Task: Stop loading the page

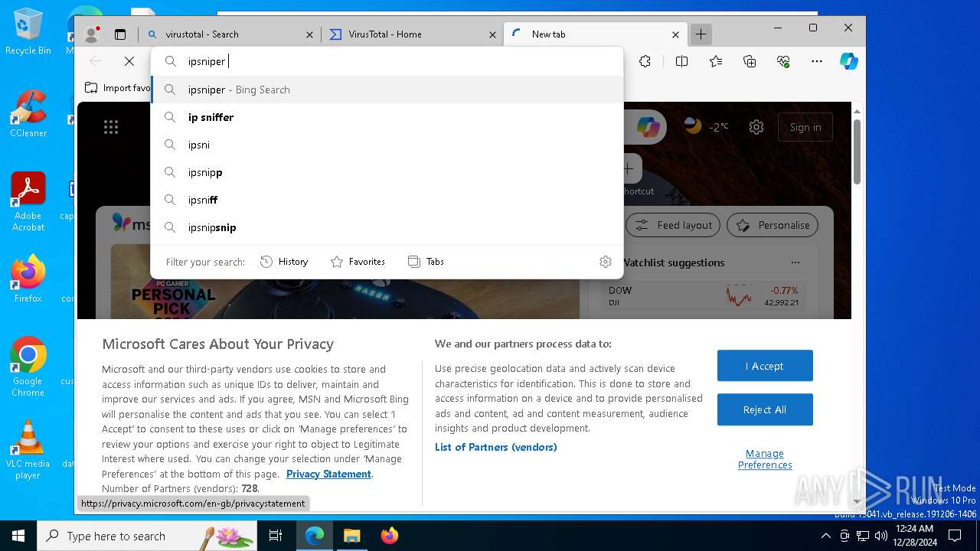Action: (x=129, y=61)
